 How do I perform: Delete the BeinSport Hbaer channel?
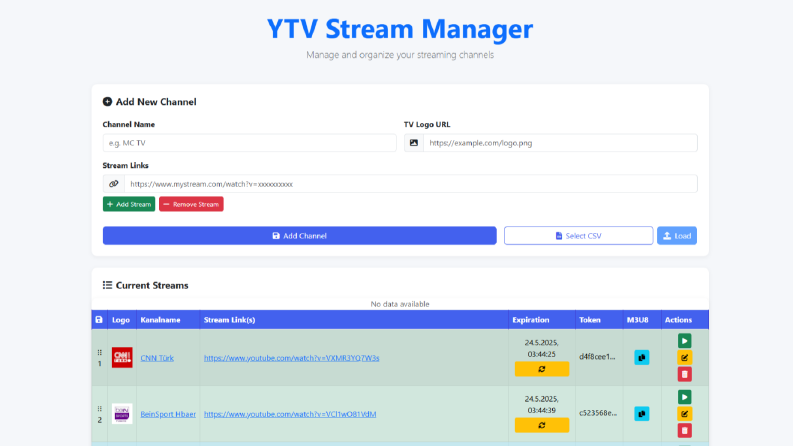click(684, 430)
